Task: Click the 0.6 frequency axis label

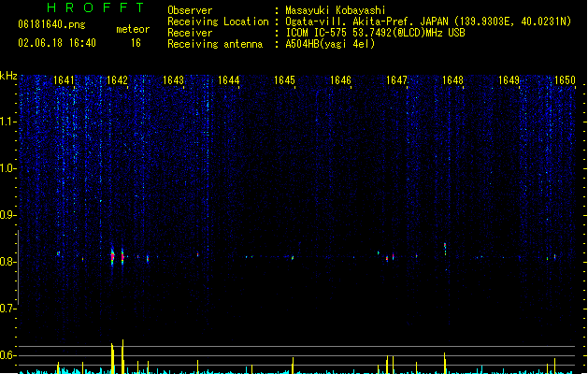Action: coord(7,355)
